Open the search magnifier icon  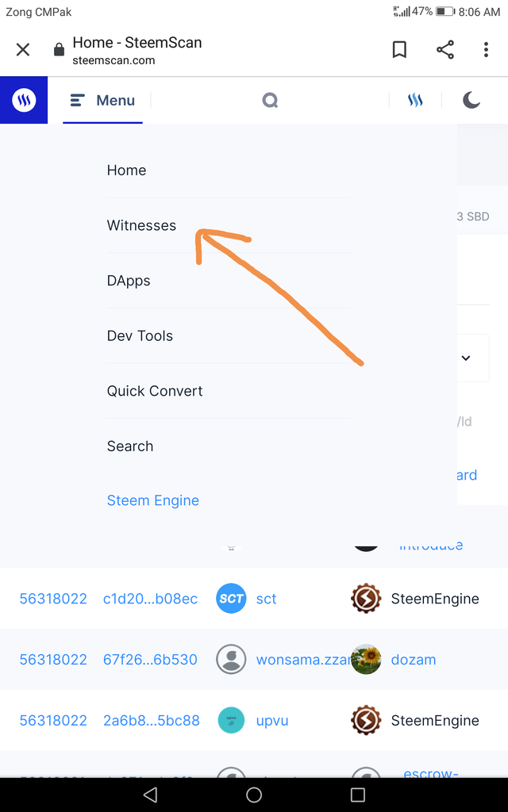[x=270, y=100]
